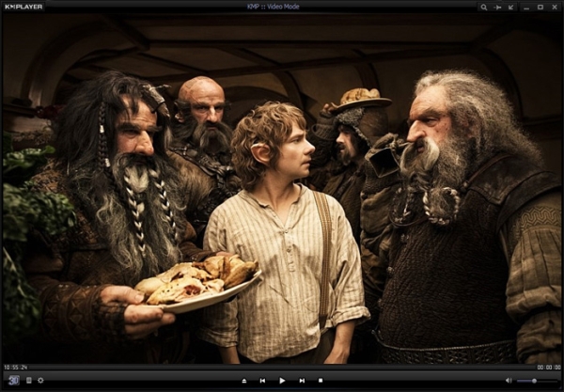Toggle the 3D mode button
The width and height of the screenshot is (564, 392).
click(14, 380)
